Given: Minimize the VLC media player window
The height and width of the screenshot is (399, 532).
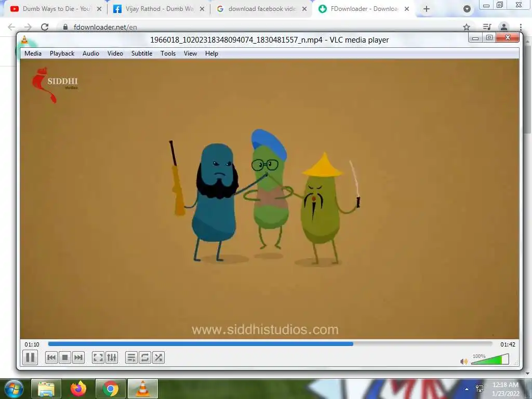Looking at the screenshot, I should coord(475,38).
